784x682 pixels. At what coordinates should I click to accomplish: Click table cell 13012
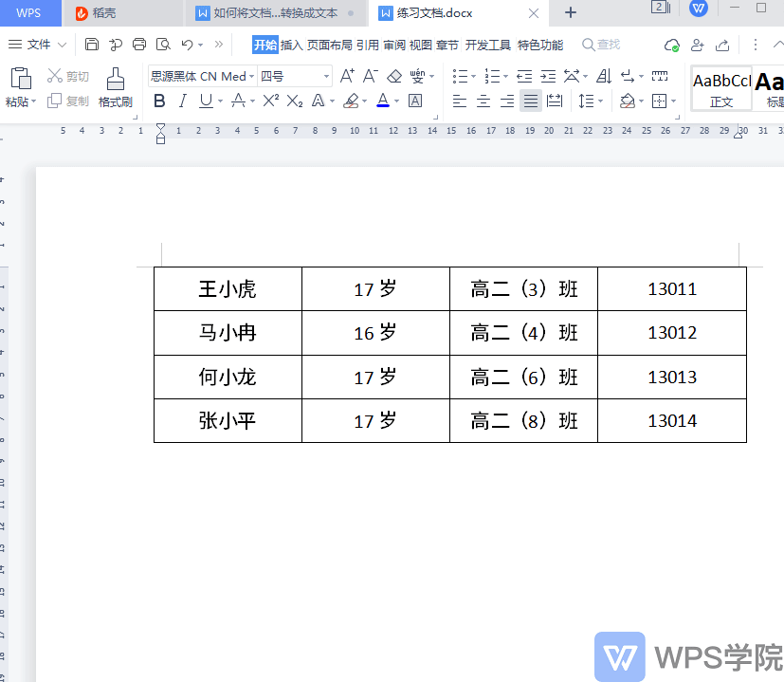click(x=672, y=333)
